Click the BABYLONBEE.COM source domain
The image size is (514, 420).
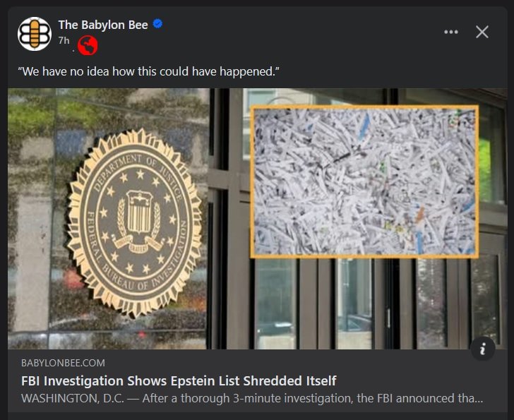63,363
